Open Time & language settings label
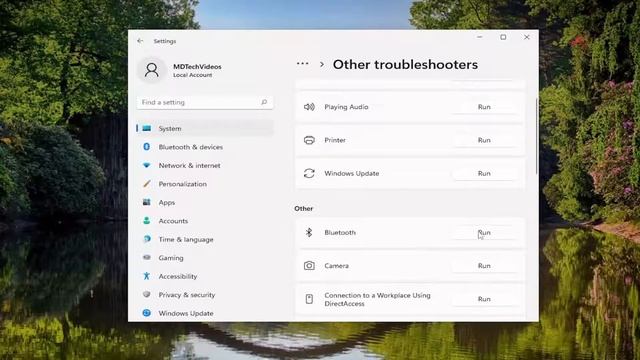The height and width of the screenshot is (360, 640). click(186, 240)
